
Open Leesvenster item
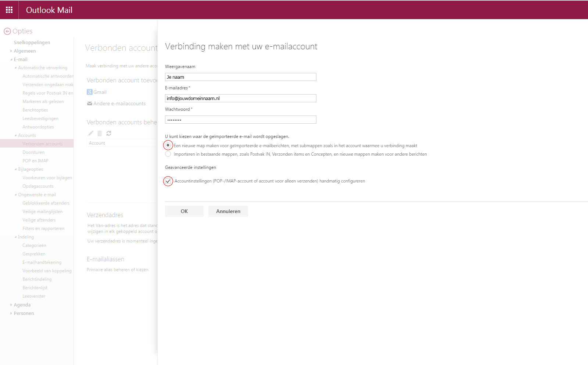click(x=34, y=296)
